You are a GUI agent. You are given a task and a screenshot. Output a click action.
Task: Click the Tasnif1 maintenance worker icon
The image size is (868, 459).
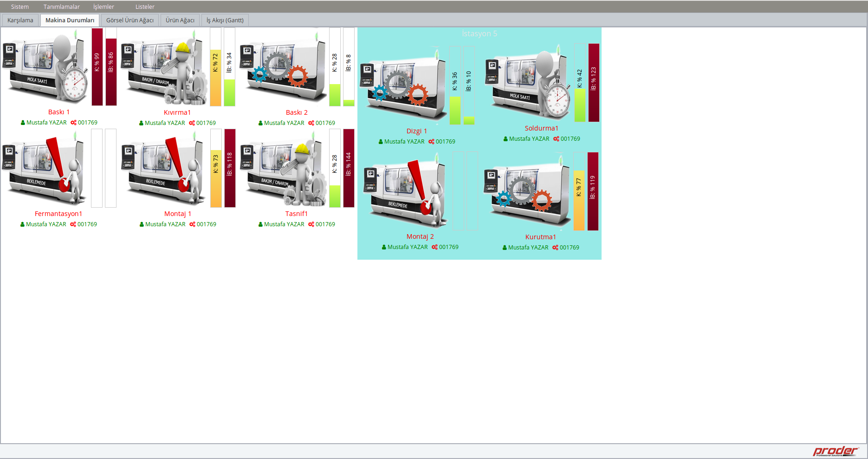point(283,169)
